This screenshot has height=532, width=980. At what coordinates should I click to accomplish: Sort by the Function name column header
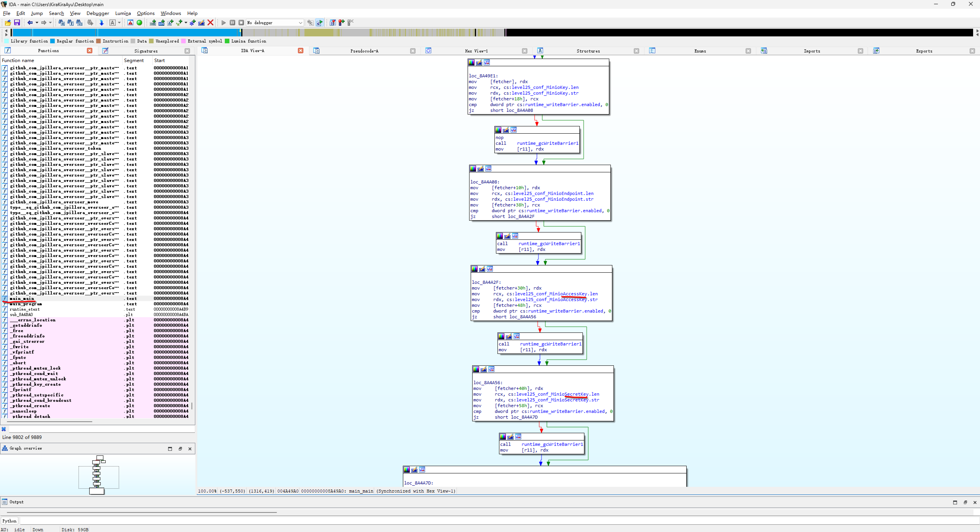61,60
